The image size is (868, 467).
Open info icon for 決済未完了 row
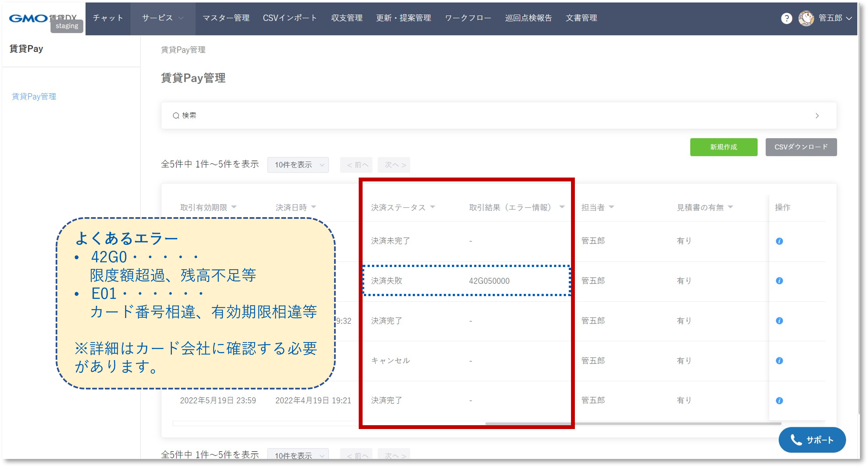[x=779, y=241]
